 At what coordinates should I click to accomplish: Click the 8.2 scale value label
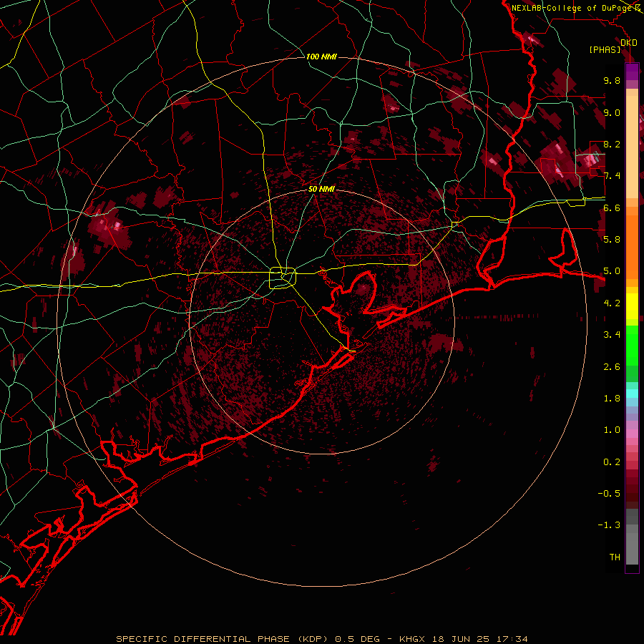click(612, 144)
